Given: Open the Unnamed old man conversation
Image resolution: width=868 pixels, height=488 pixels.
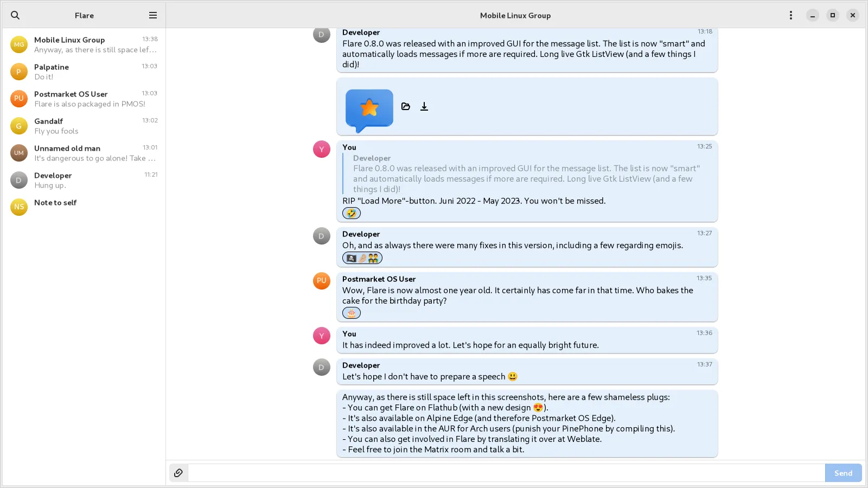Looking at the screenshot, I should point(84,153).
